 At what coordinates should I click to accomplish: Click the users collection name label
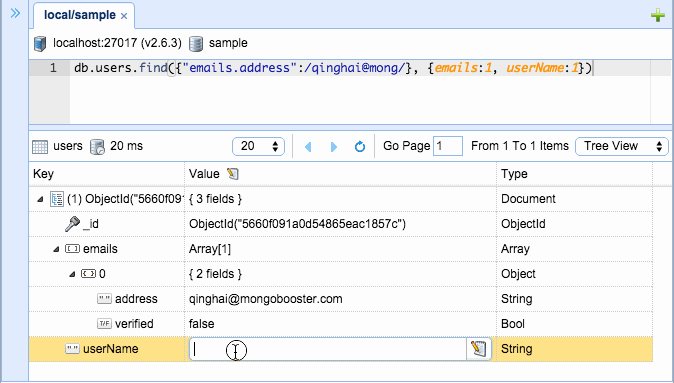tap(68, 146)
